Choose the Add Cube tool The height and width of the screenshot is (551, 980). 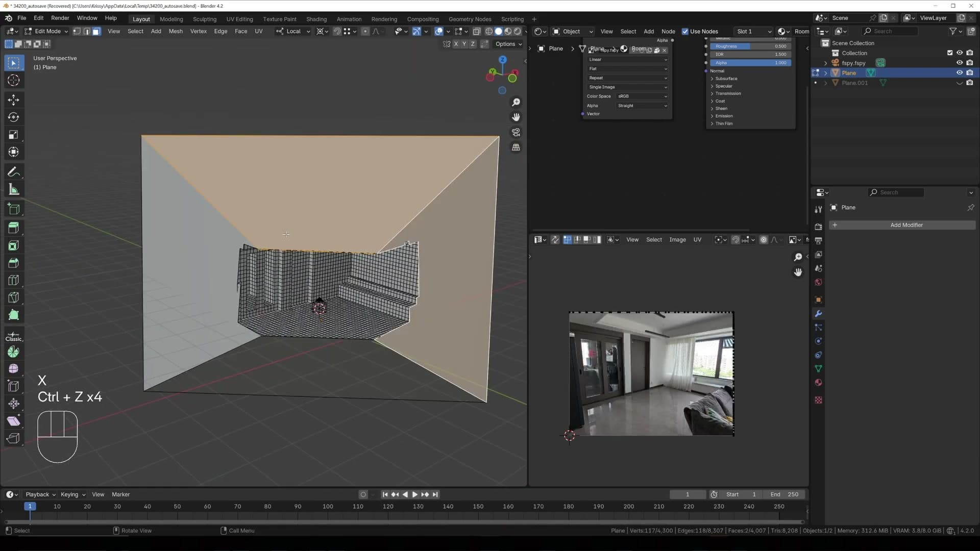tap(14, 209)
